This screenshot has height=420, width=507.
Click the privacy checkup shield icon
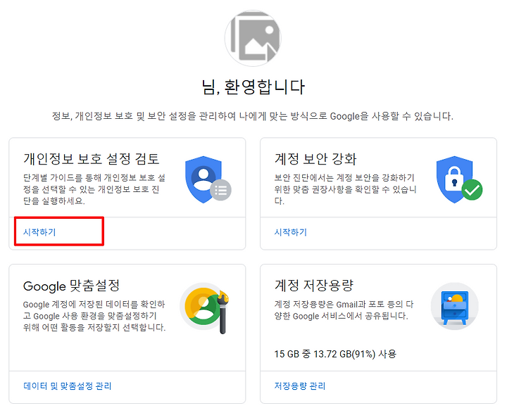tap(208, 179)
